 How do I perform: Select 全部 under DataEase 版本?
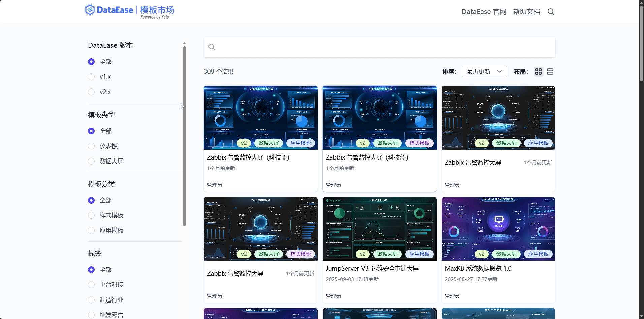(91, 62)
